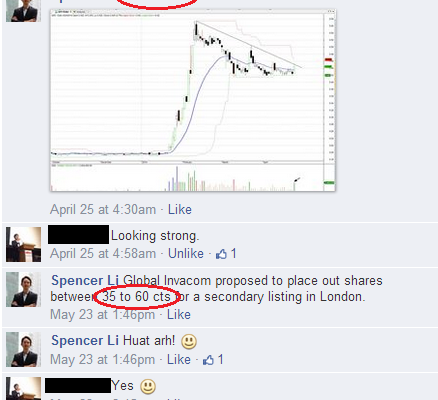Like the 'Huat arh!' comment
Screen dimensions: 438x400
coord(179,359)
